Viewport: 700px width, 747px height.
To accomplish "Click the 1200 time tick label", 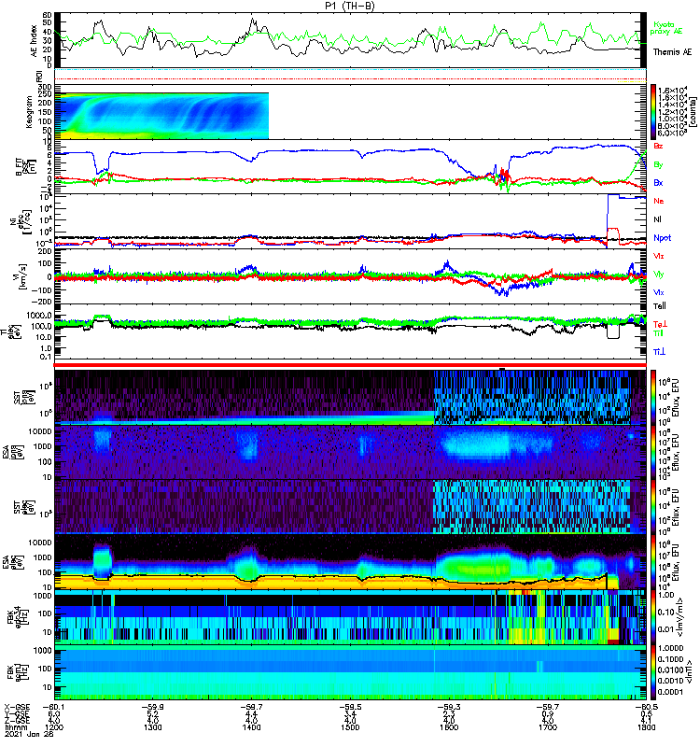I will point(54,727).
